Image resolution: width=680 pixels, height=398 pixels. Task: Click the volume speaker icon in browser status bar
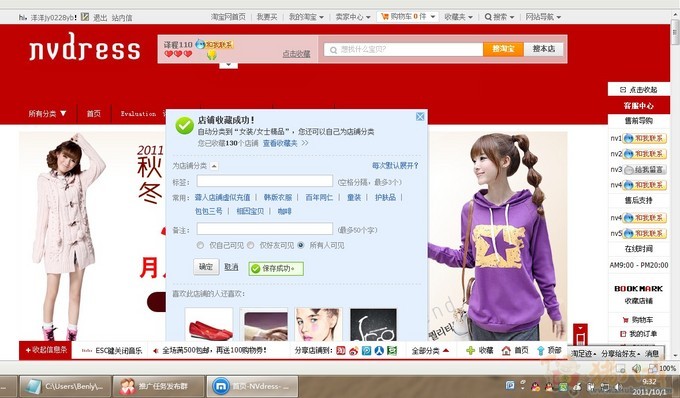tap(636, 369)
